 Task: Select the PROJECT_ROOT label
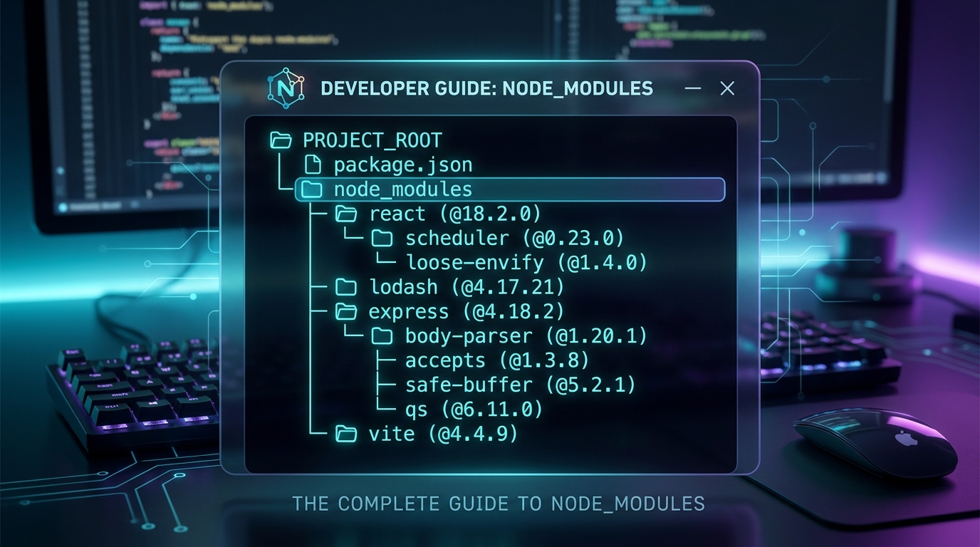pyautogui.click(x=372, y=140)
